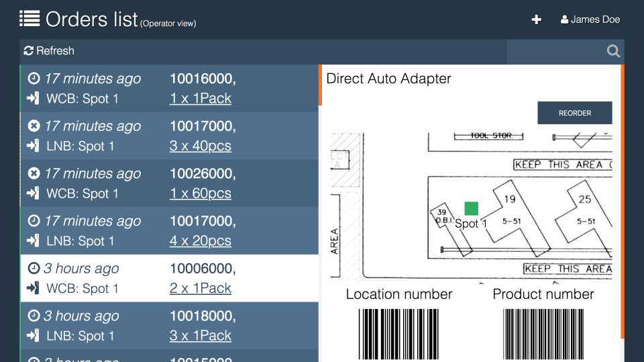Open James Doe user menu
The image size is (644, 362).
pyautogui.click(x=590, y=19)
